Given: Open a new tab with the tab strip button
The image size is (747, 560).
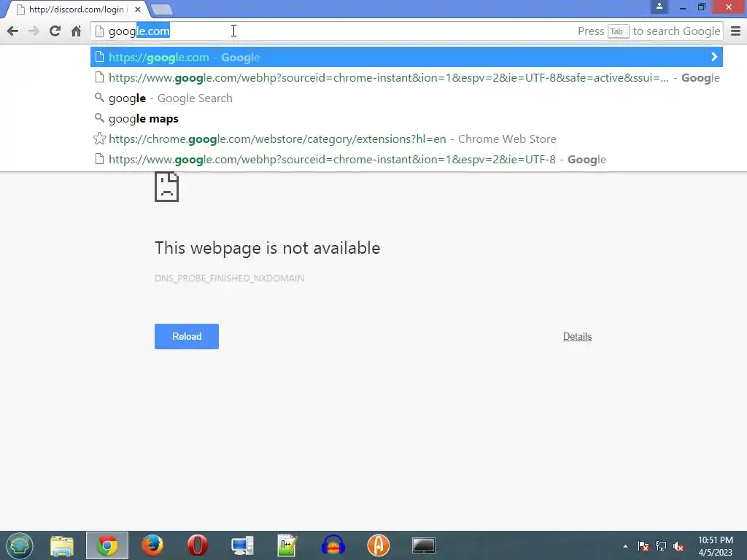Looking at the screenshot, I should [161, 9].
